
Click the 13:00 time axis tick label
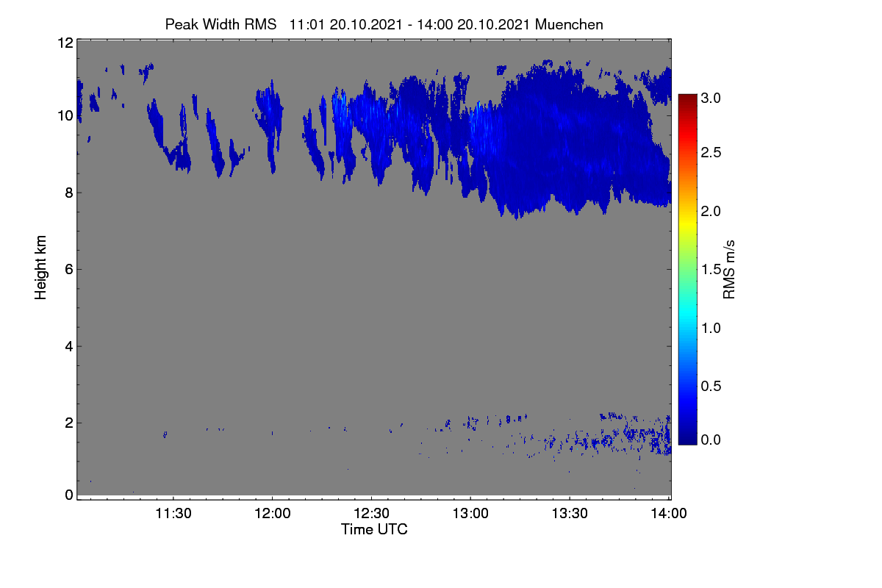pos(470,514)
